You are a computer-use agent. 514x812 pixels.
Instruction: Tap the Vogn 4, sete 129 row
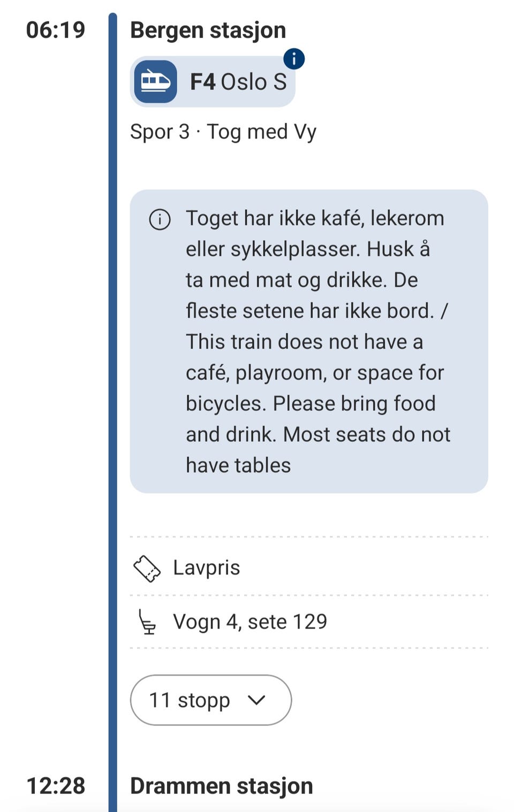pyautogui.click(x=309, y=622)
